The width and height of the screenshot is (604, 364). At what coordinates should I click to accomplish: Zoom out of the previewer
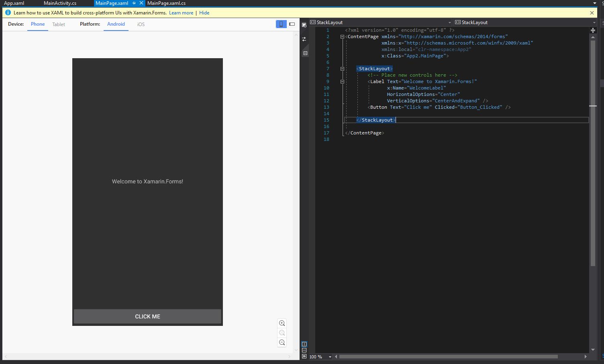pos(282,342)
